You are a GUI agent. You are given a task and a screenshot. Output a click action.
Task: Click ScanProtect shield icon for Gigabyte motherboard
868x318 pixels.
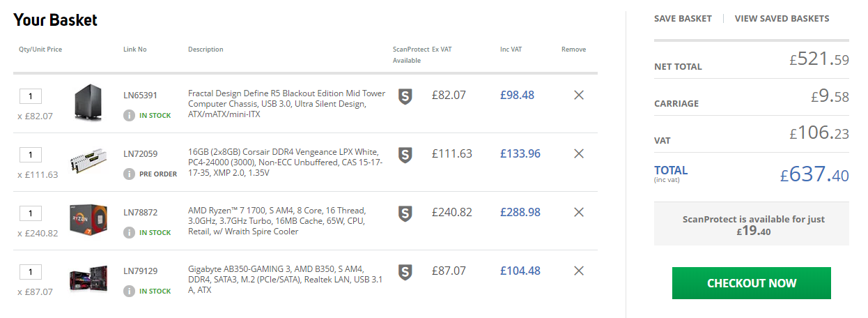(405, 272)
